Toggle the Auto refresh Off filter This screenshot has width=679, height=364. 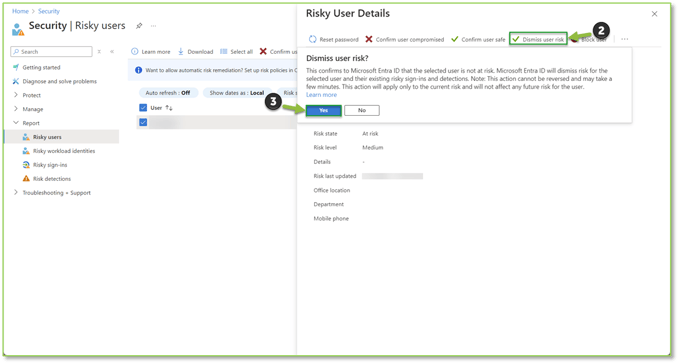point(168,93)
